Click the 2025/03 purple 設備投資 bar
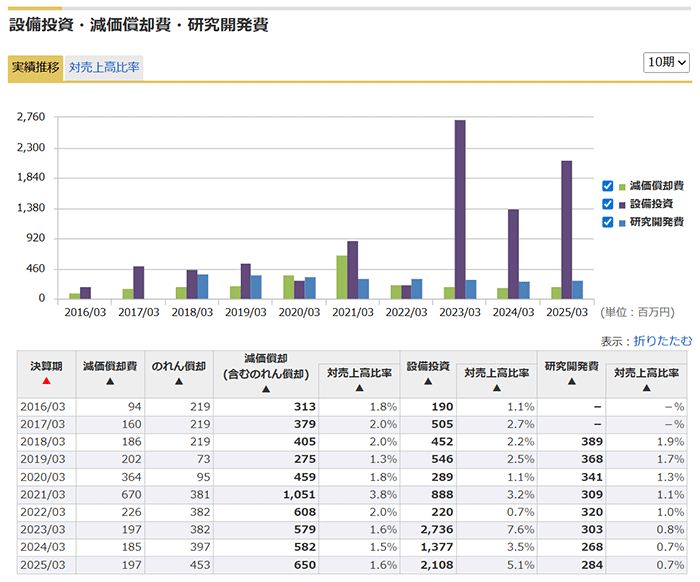This screenshot has height=582, width=700. pos(566,230)
